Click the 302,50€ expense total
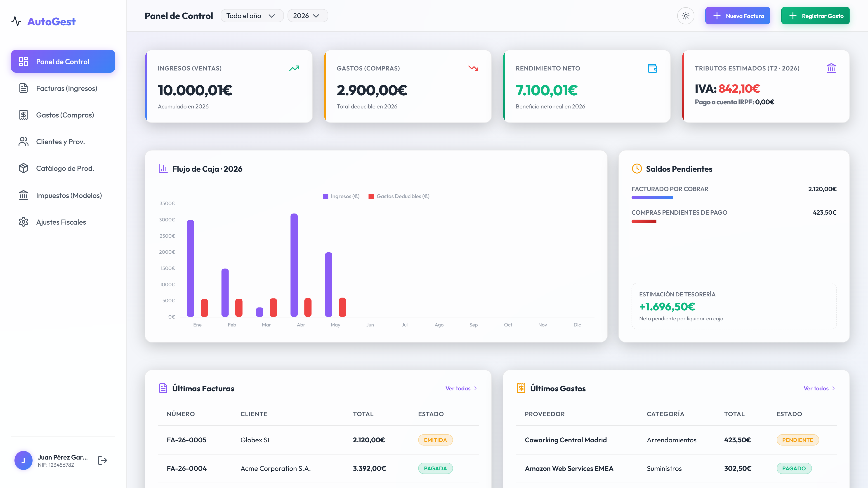868x488 pixels. click(x=738, y=469)
